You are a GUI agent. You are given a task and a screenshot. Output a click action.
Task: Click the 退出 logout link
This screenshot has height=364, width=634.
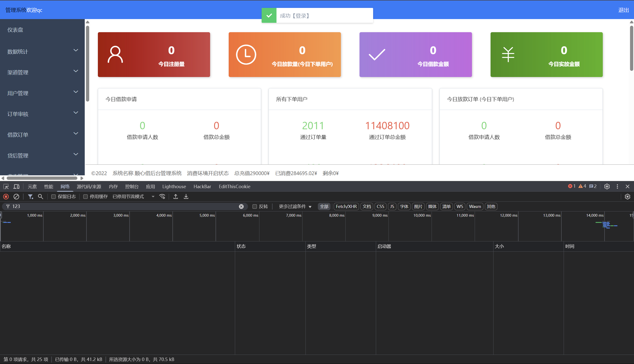tap(623, 10)
